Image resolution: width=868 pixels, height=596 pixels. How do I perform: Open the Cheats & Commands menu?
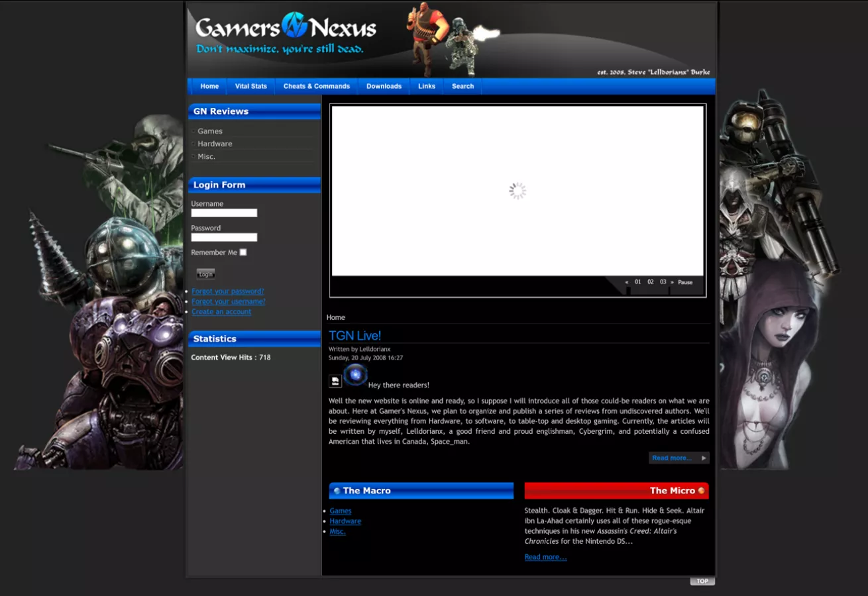point(316,86)
